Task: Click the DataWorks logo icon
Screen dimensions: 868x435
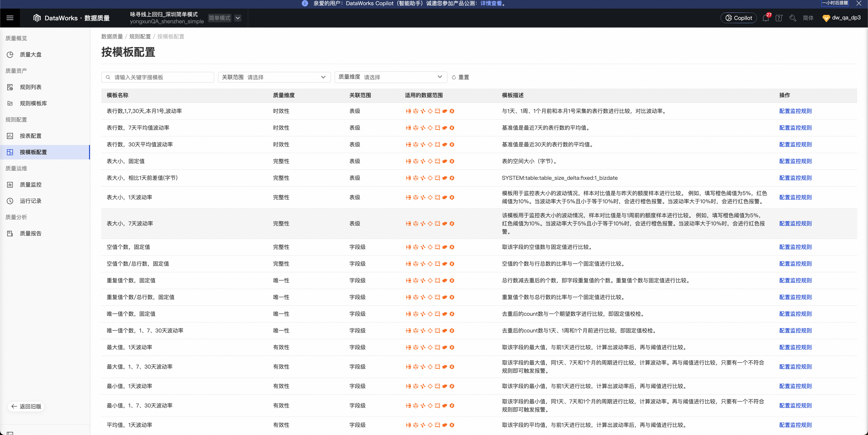Action: click(37, 18)
